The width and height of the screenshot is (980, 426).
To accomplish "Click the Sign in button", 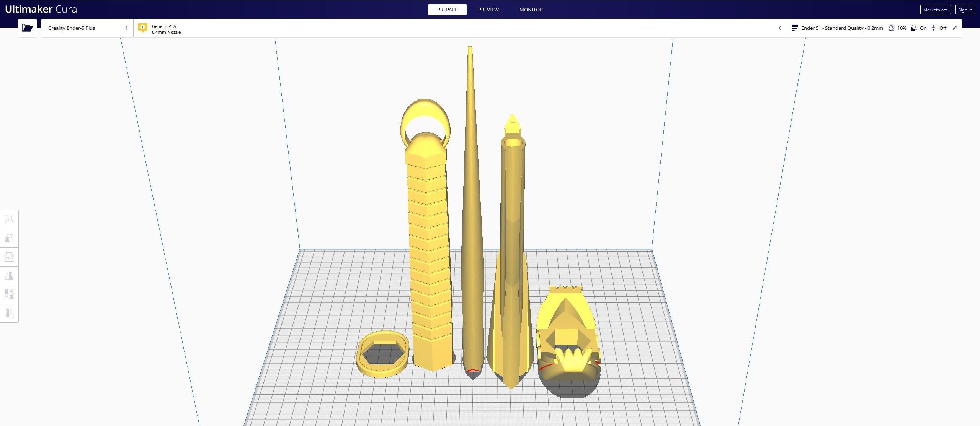I will (x=965, y=10).
